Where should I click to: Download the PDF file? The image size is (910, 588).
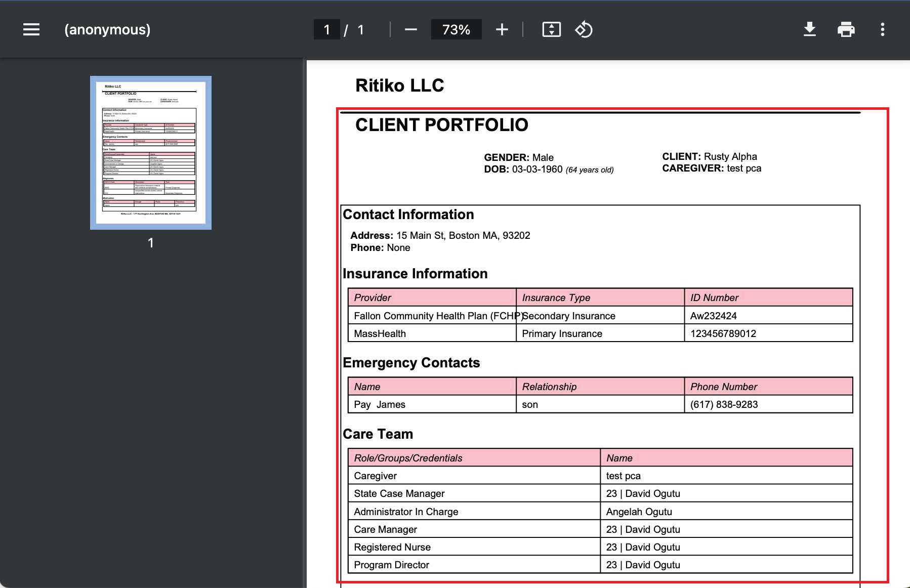[x=809, y=30]
